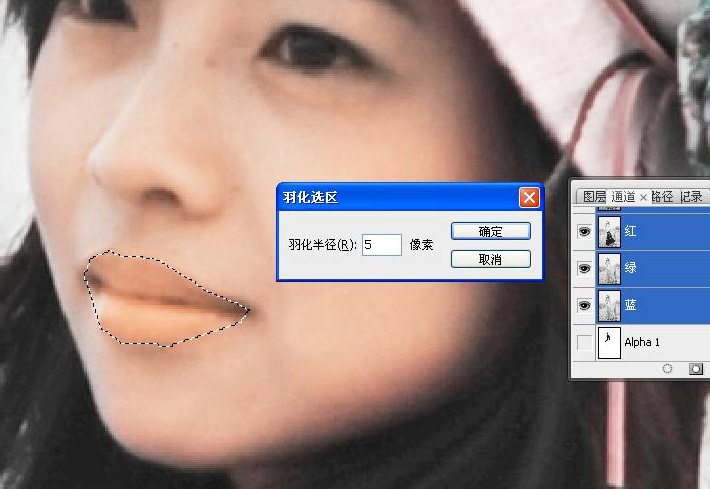The image size is (710, 489).
Task: Load channel as selection dotted-circle icon
Action: tap(667, 369)
